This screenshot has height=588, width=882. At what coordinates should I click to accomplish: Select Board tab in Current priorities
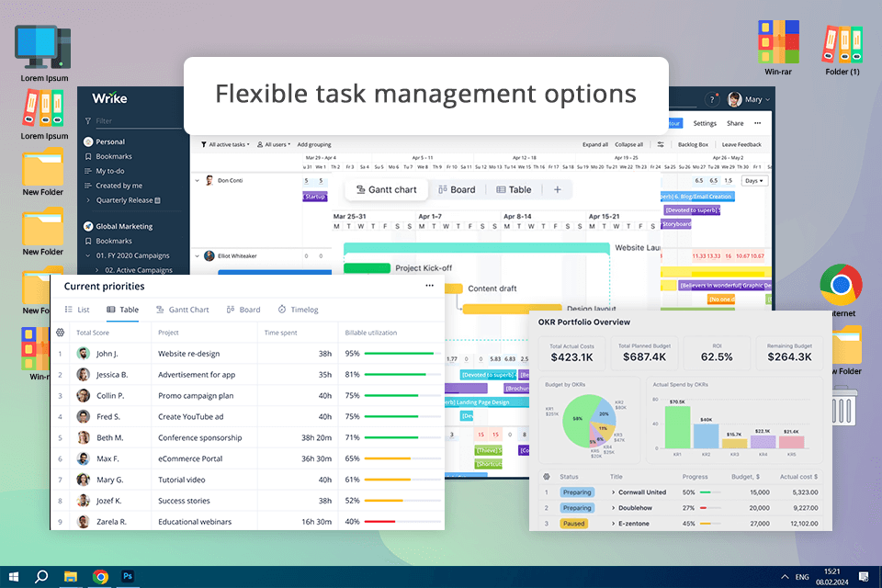[x=243, y=310]
